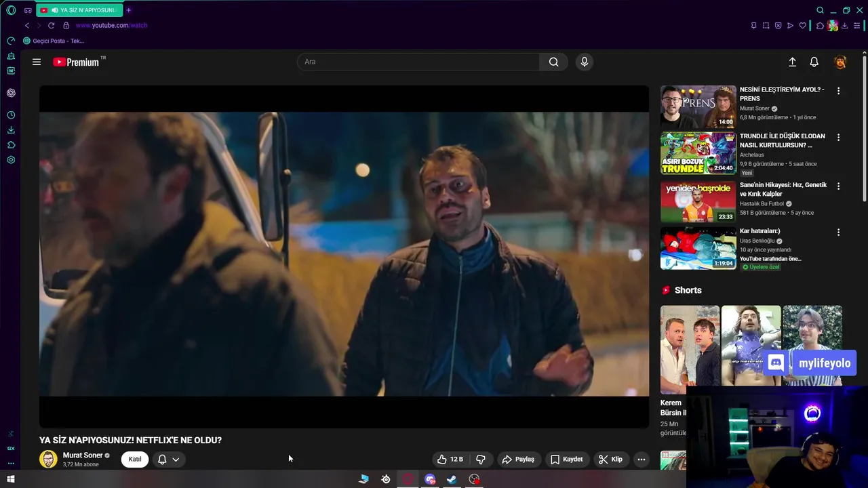
Task: Open Easy Setup sliders icon
Action: point(857,25)
